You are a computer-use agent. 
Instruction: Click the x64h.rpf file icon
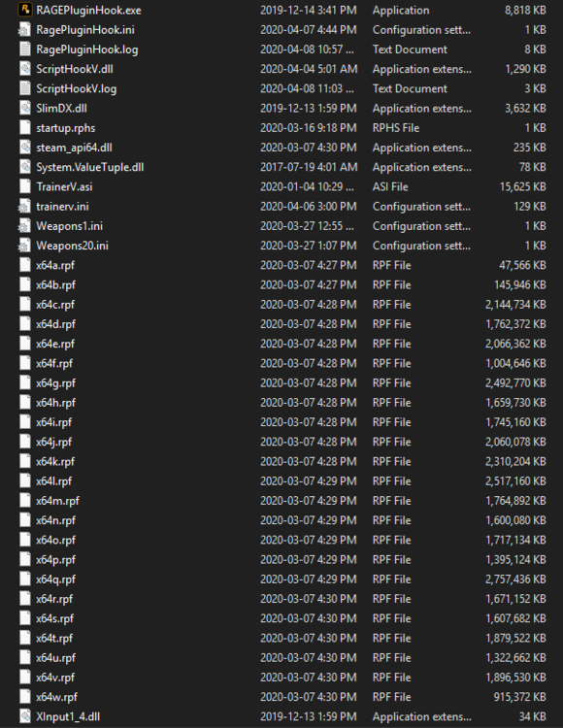click(x=25, y=402)
